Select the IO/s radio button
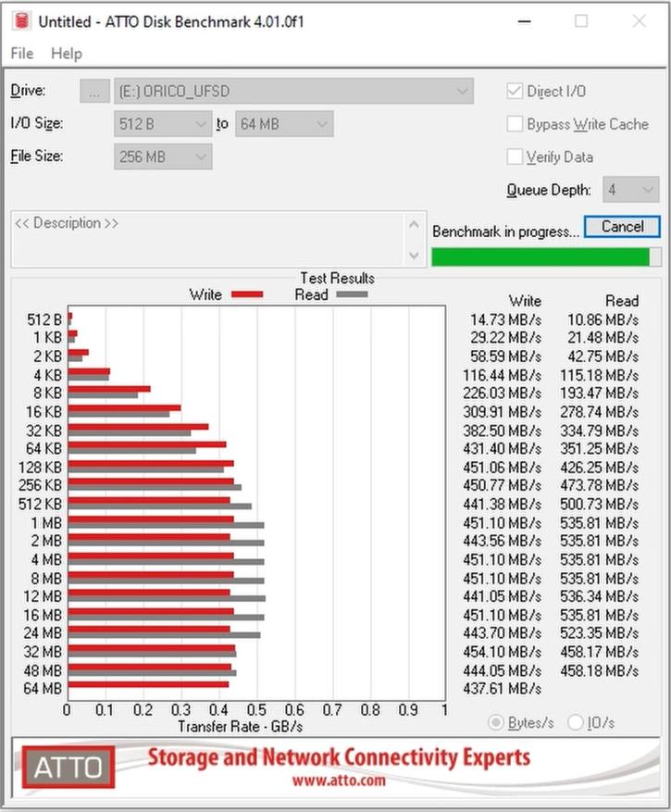This screenshot has width=671, height=812. (x=576, y=722)
